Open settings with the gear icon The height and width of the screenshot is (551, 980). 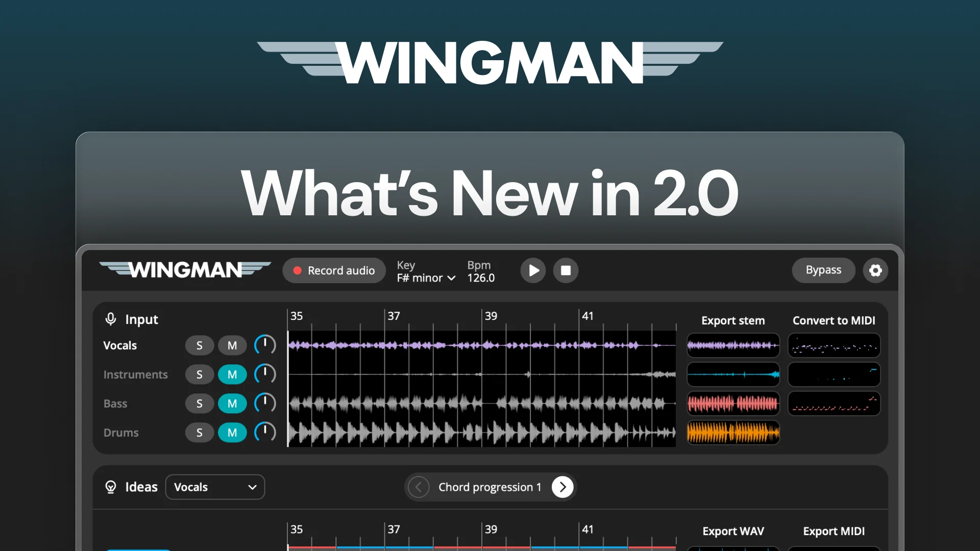point(875,270)
